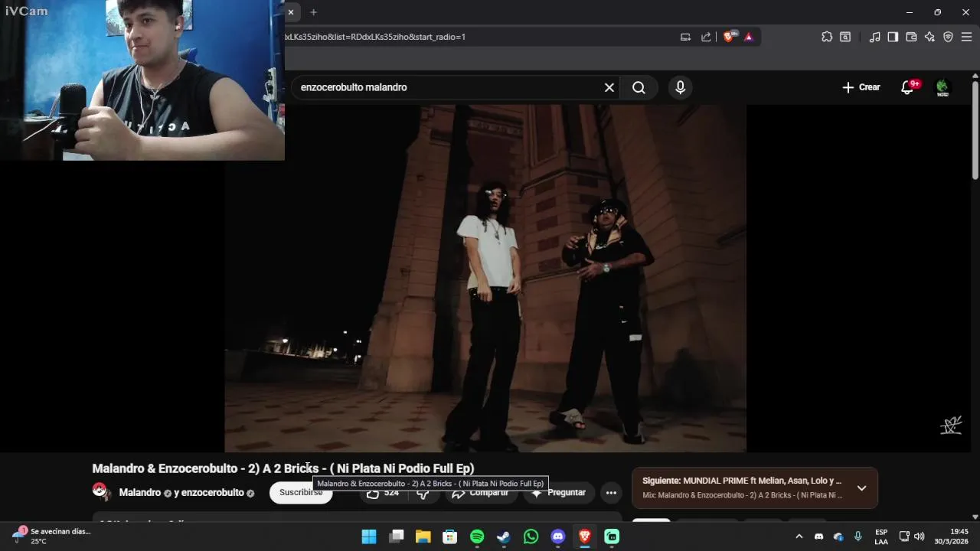The image size is (980, 551).
Task: Subscribe with the Suscribirse button
Action: point(301,493)
